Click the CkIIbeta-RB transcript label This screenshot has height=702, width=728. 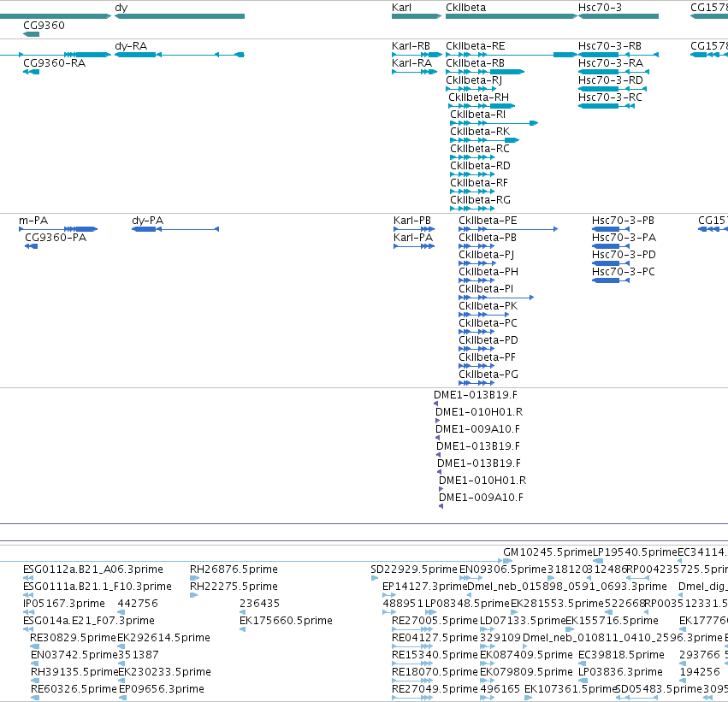pos(475,63)
